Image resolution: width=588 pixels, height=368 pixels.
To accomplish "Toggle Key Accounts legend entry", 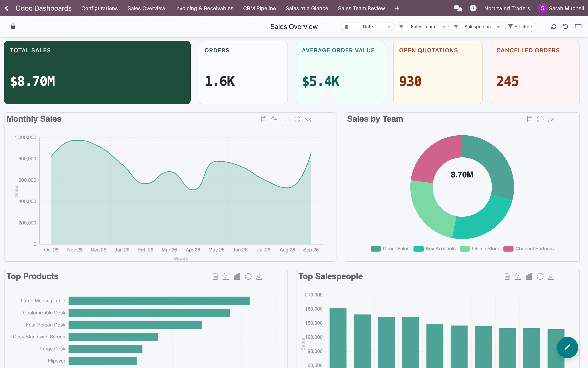I will pos(435,249).
